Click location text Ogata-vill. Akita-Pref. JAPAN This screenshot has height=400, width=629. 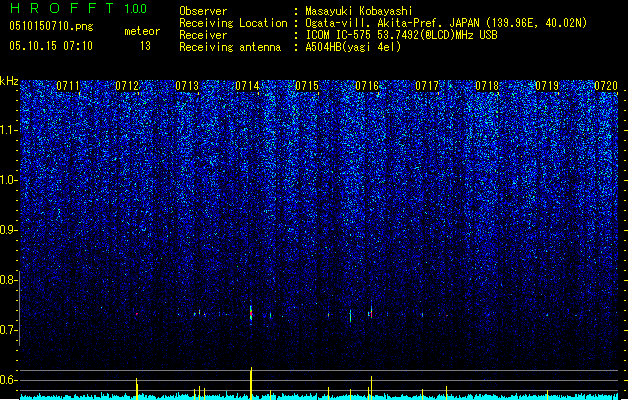[393, 23]
